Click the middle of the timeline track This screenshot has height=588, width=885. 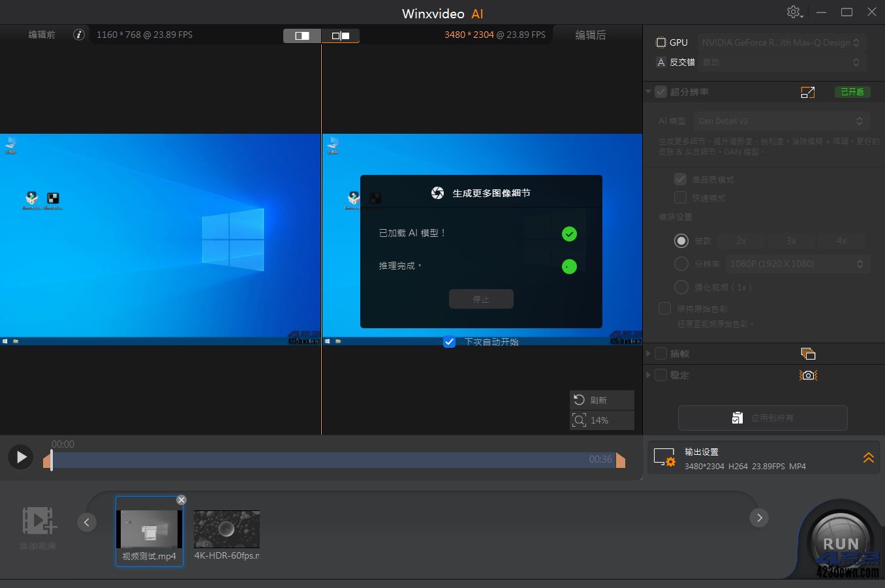pos(334,460)
